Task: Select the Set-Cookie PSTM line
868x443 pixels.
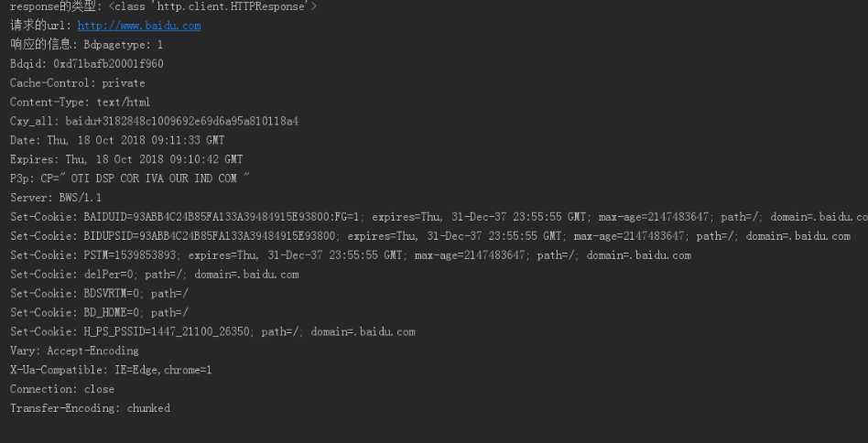Action: [351, 255]
